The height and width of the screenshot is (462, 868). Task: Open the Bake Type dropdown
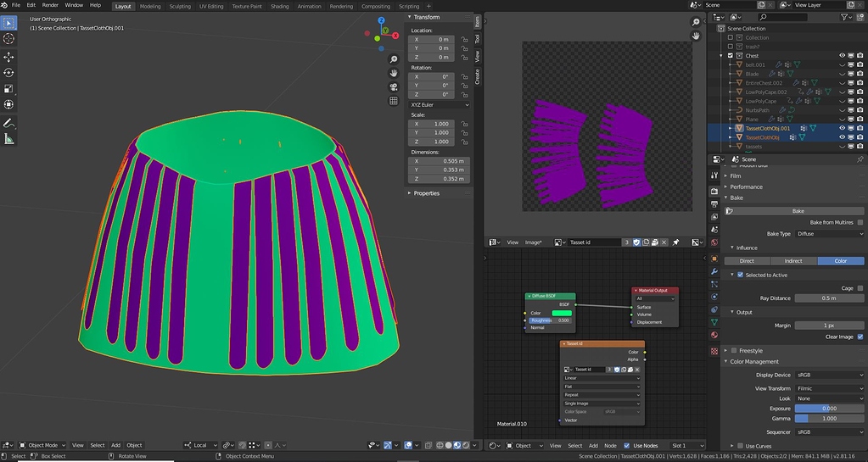point(829,234)
